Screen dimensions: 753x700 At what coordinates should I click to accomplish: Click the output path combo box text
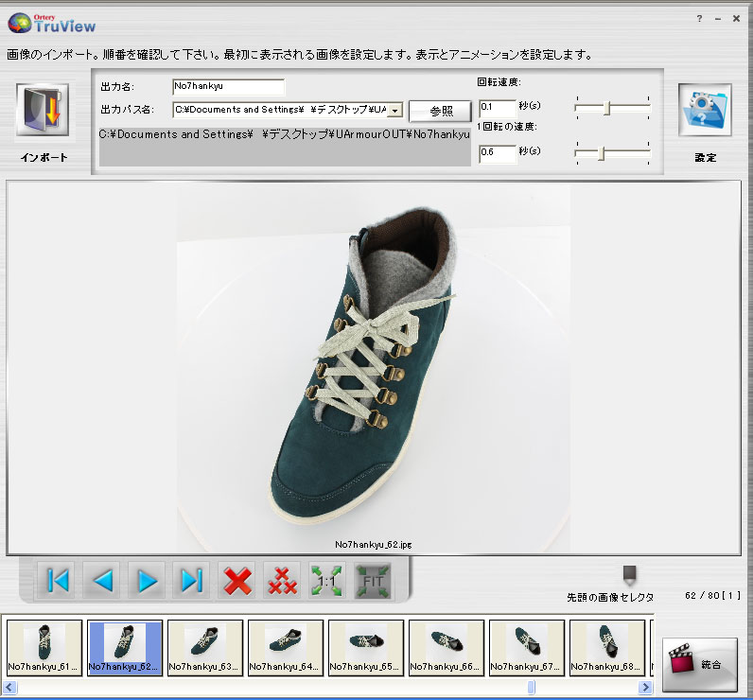280,110
